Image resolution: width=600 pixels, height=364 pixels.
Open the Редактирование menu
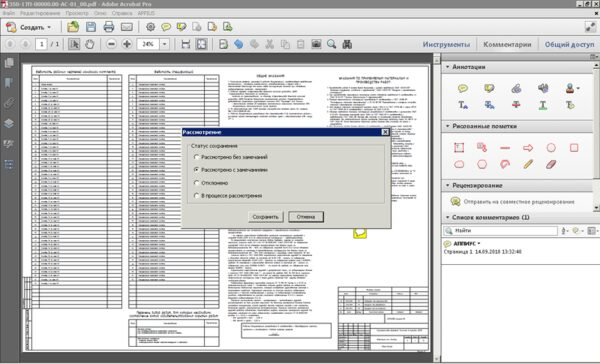point(40,13)
